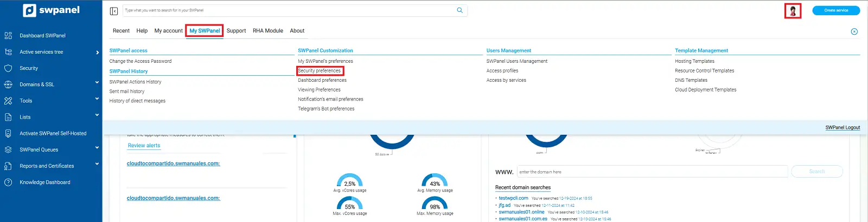This screenshot has width=868, height=222.
Task: Expand the Tools chevron
Action: (97, 99)
